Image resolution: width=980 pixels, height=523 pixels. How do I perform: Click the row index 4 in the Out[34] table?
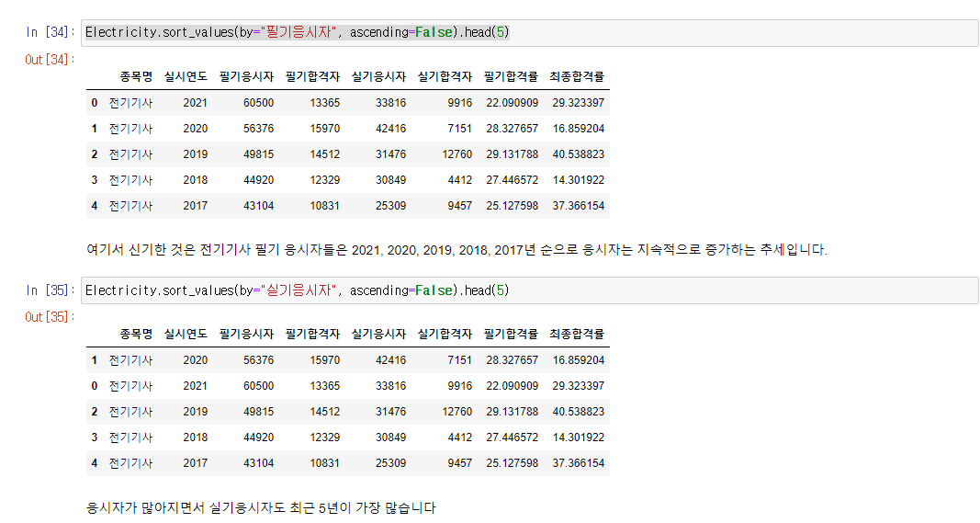[x=95, y=205]
